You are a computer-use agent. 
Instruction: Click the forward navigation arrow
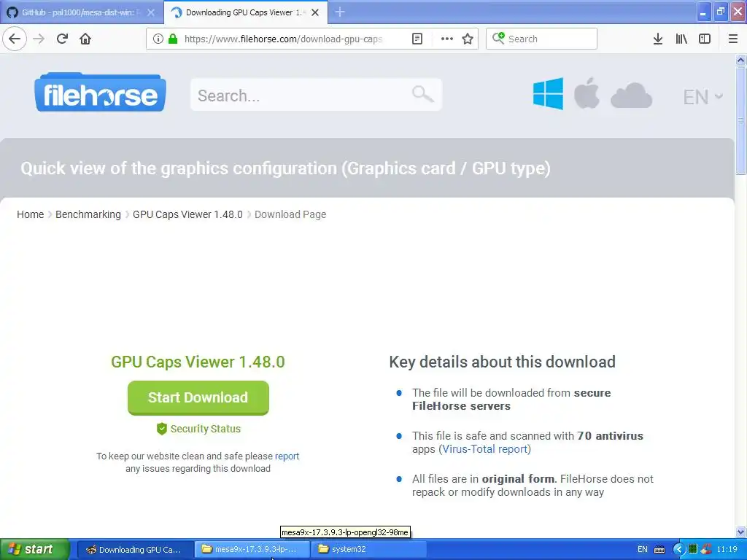click(x=39, y=39)
